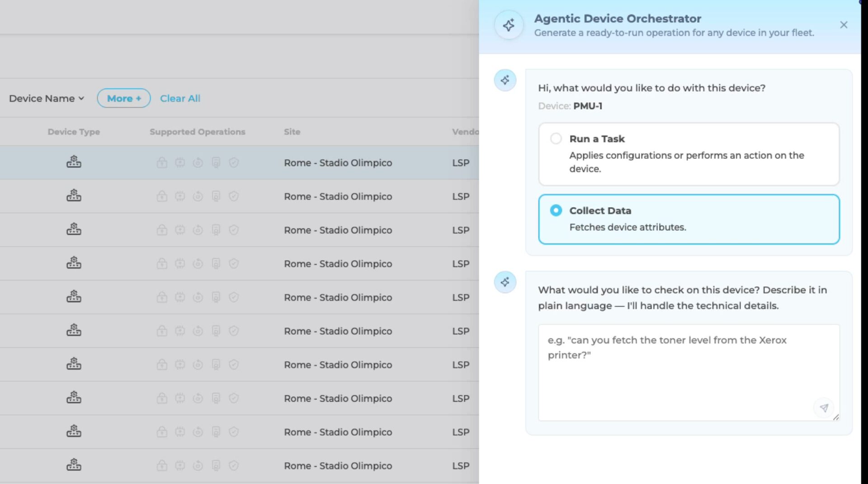Click Rome - Stadio Olimpico in highlighted row
868x484 pixels.
pos(338,163)
